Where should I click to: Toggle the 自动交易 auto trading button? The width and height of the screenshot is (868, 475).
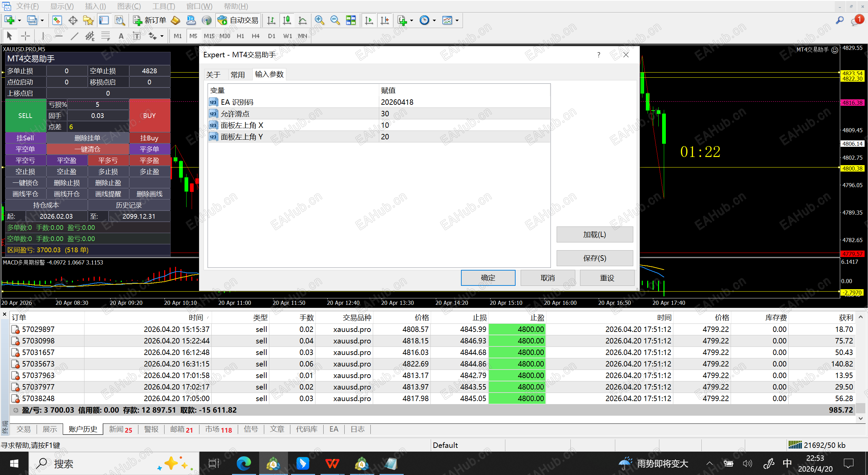pos(238,20)
